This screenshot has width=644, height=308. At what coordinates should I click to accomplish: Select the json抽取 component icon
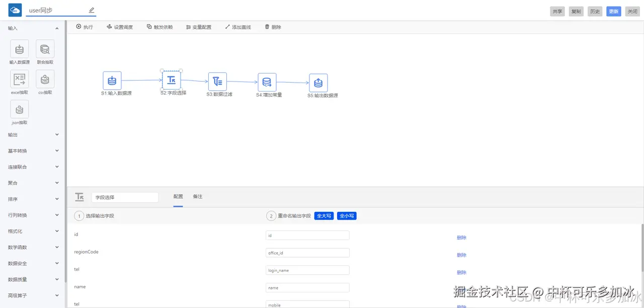coord(20,109)
